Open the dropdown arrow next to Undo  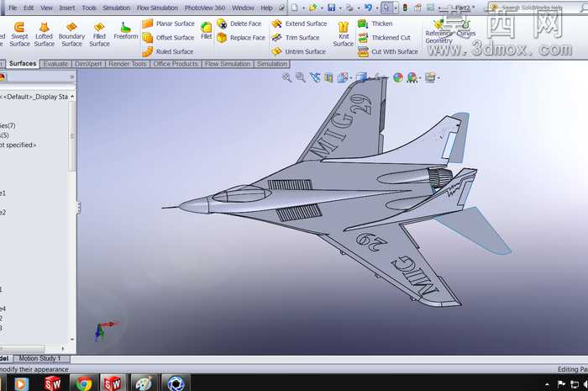click(376, 8)
